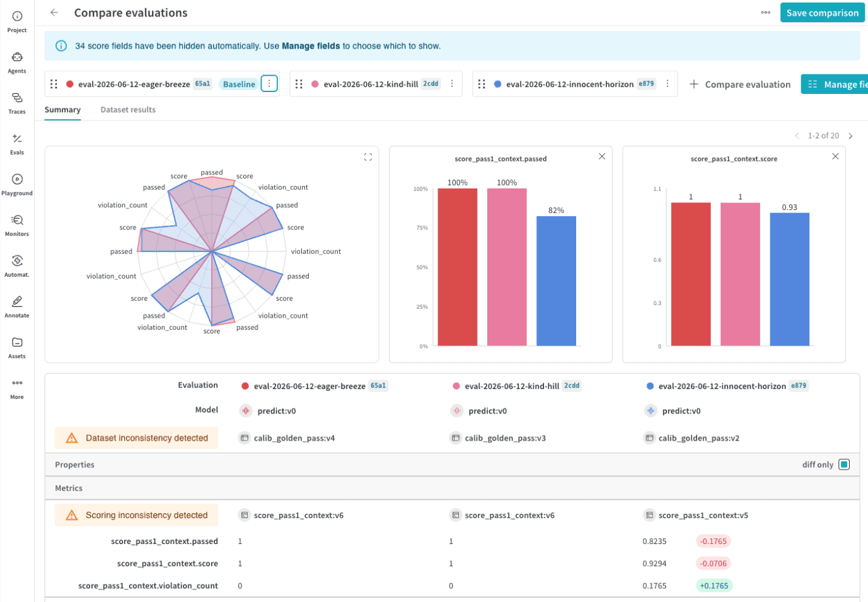Go back using the header arrow
The width and height of the screenshot is (868, 602).
54,13
